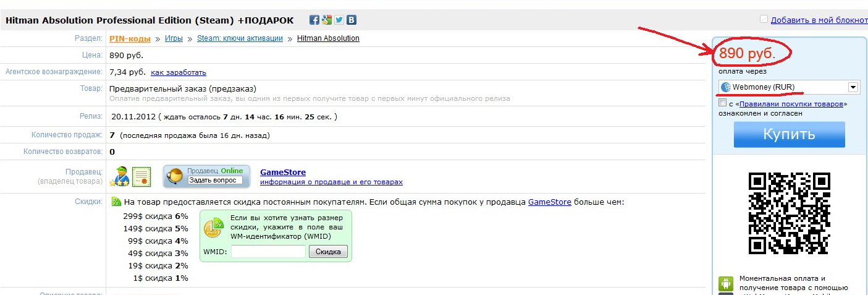Image resolution: width=868 pixels, height=295 pixels.
Task: Share the product via Google Plus icon
Action: pyautogui.click(x=327, y=20)
